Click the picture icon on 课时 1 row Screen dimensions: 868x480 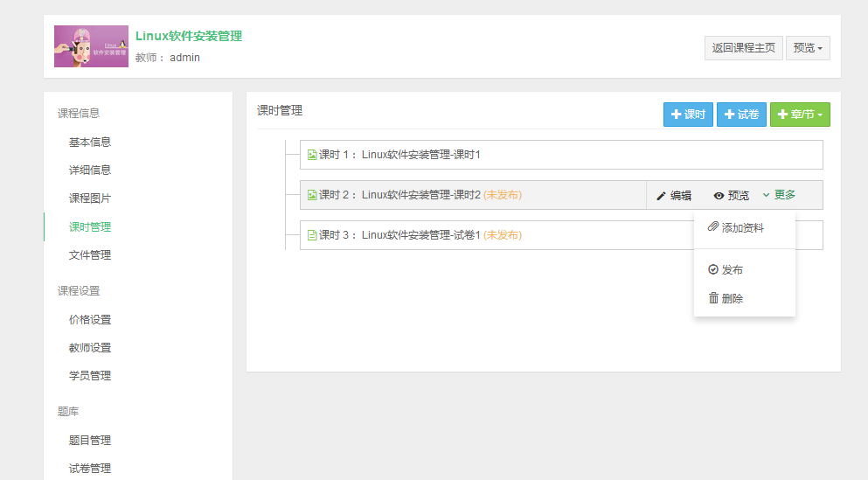(311, 155)
